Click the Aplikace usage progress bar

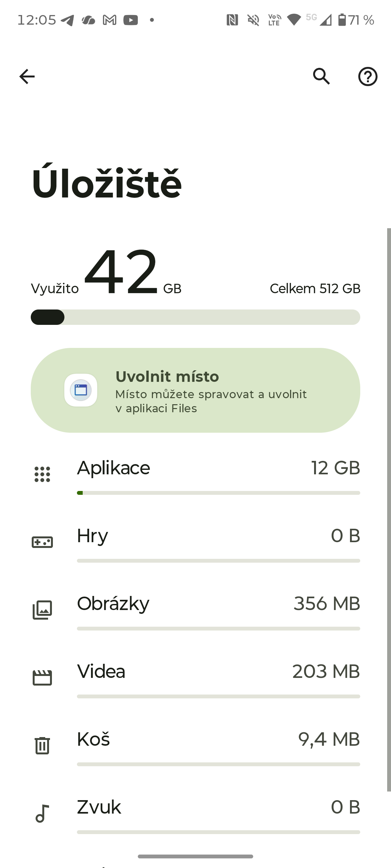pyautogui.click(x=218, y=493)
